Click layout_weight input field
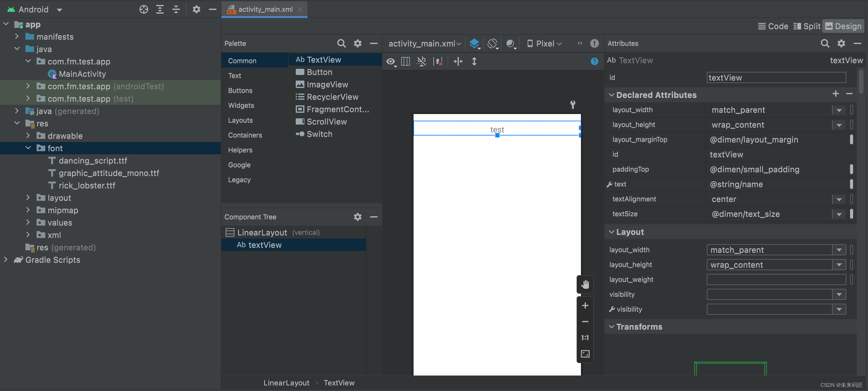Screen dimensions: 868x391 click(776, 279)
